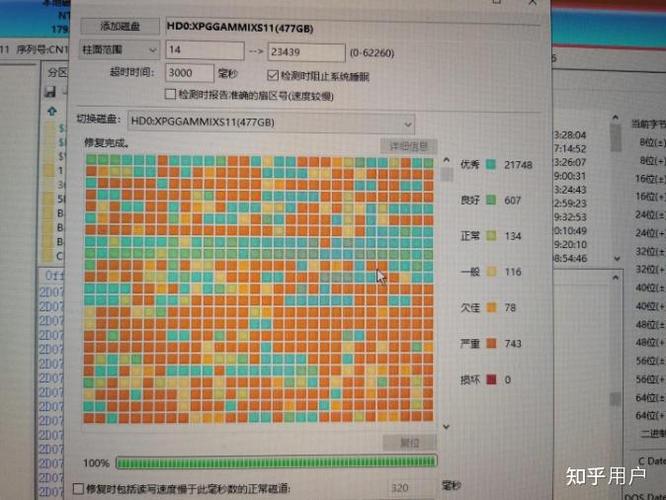666x500 pixels.
Task: Click the save floppy icon in background window
Action: [51, 91]
